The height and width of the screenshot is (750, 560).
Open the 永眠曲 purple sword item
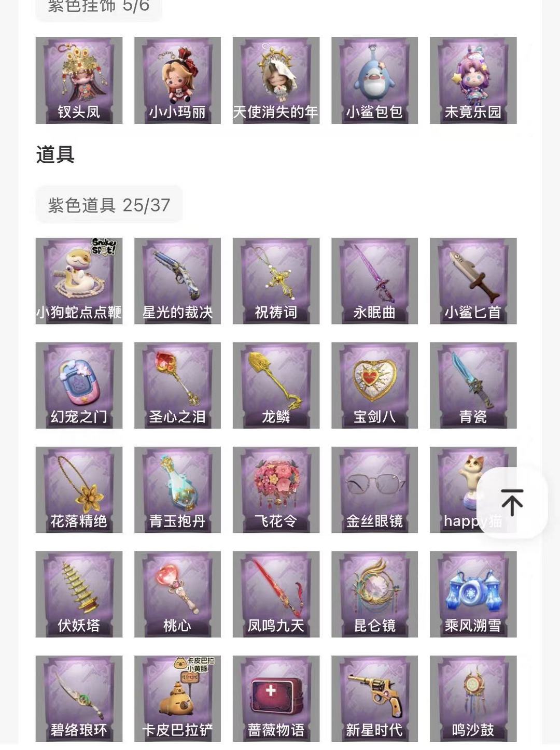pyautogui.click(x=374, y=281)
